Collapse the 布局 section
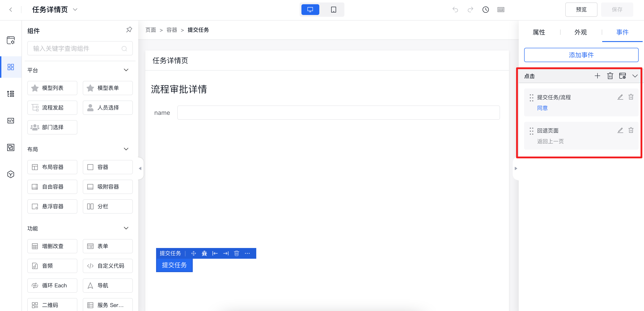644x311 pixels. pos(126,149)
